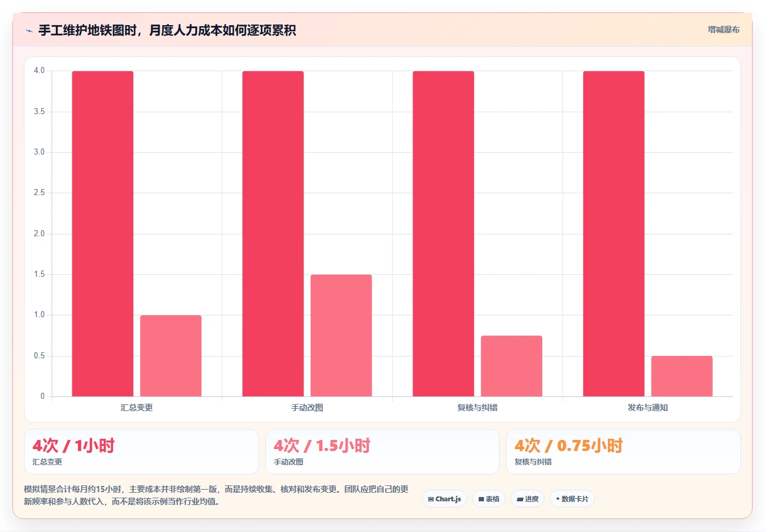This screenshot has height=532, width=765.
Task: Click the 进度 chip
Action: (x=527, y=499)
